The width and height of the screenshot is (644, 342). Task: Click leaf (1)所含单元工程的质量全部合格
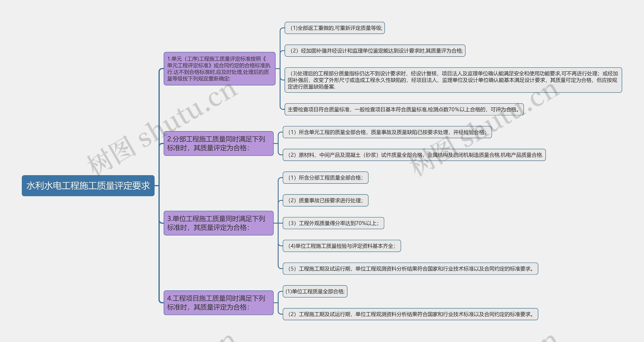(x=387, y=132)
